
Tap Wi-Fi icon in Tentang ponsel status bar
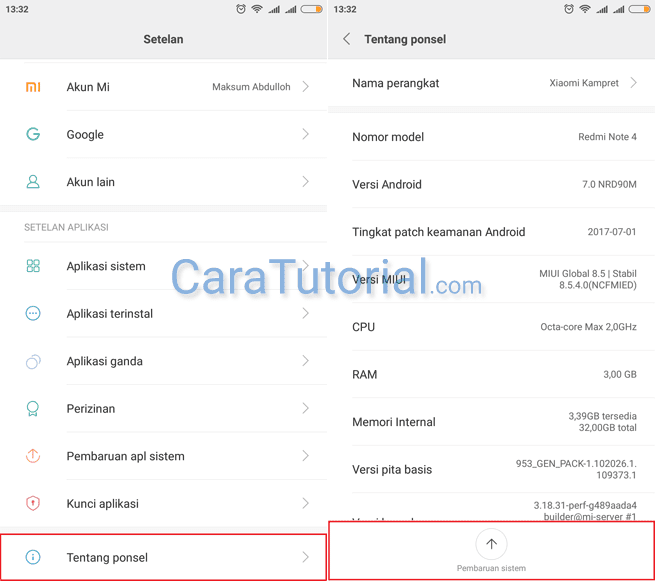pos(585,9)
